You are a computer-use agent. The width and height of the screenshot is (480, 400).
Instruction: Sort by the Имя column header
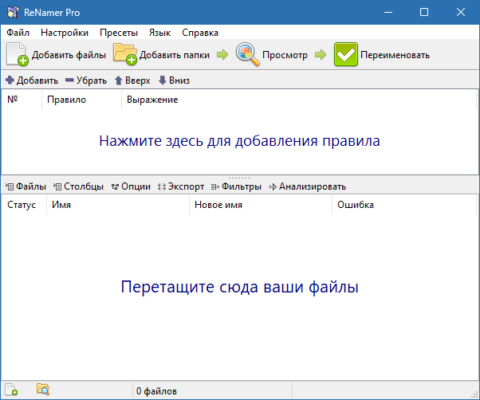(118, 205)
